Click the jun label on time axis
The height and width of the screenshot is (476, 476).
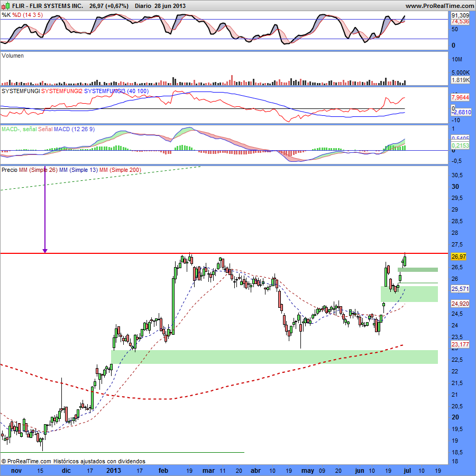point(360,471)
